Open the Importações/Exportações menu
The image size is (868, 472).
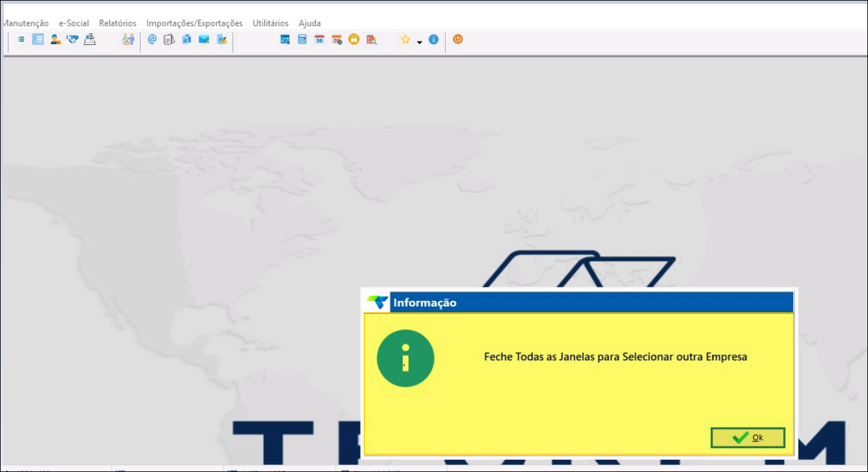[194, 23]
